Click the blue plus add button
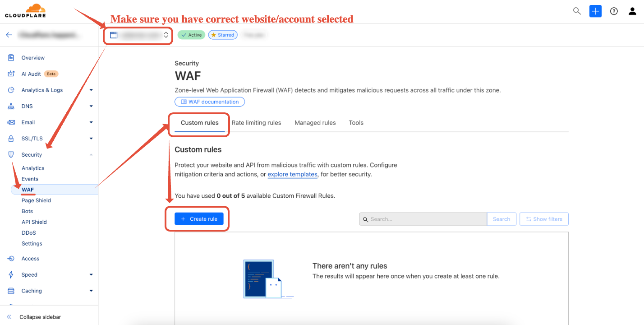Viewport: 644px width, 325px height. [595, 11]
